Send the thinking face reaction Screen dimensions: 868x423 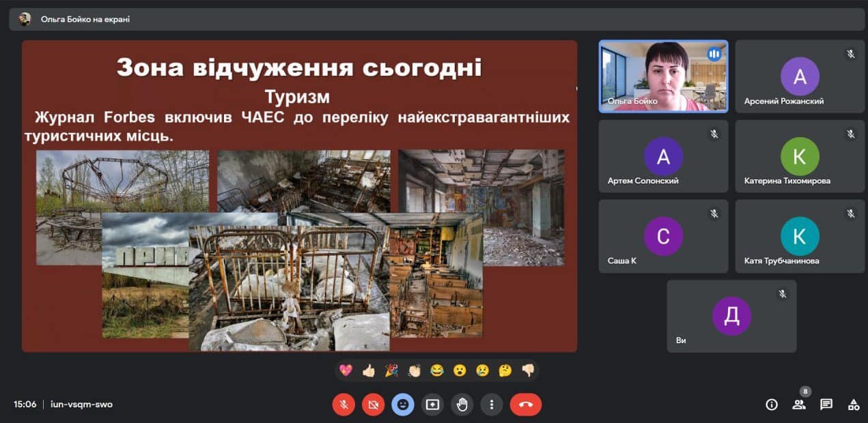tap(505, 370)
